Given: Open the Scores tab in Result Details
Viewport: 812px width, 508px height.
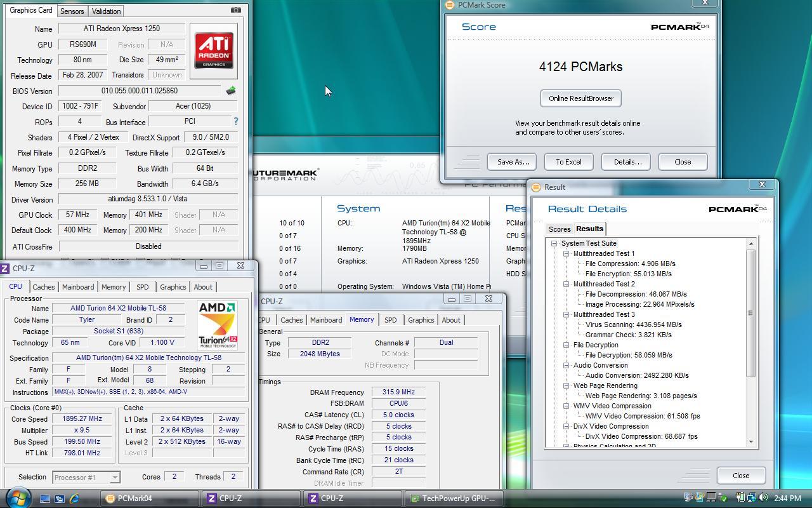Looking at the screenshot, I should click(560, 229).
